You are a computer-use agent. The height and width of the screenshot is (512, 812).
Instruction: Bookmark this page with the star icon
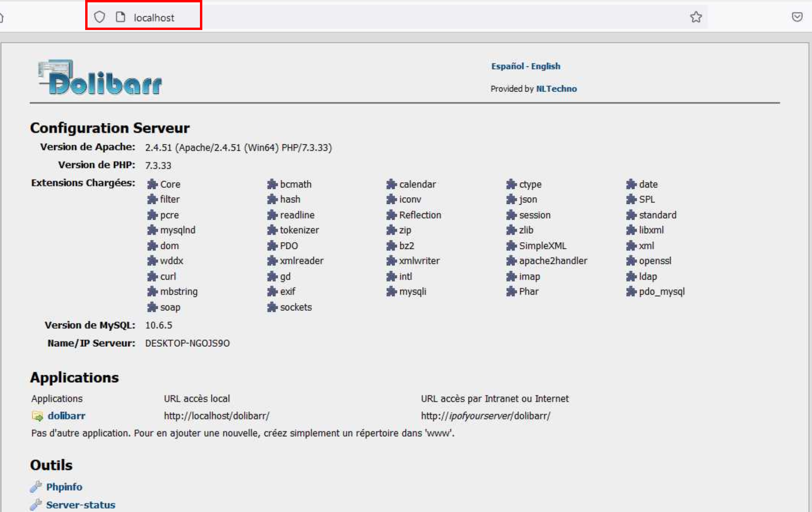(x=696, y=17)
